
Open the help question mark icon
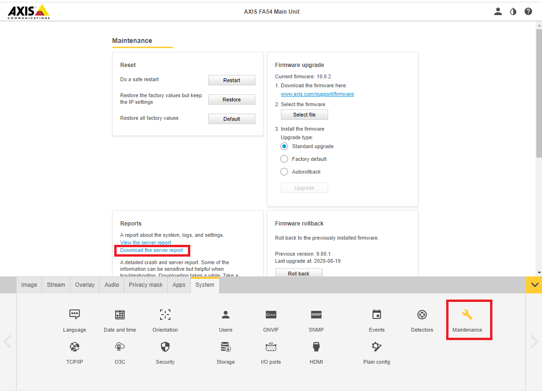coord(528,11)
